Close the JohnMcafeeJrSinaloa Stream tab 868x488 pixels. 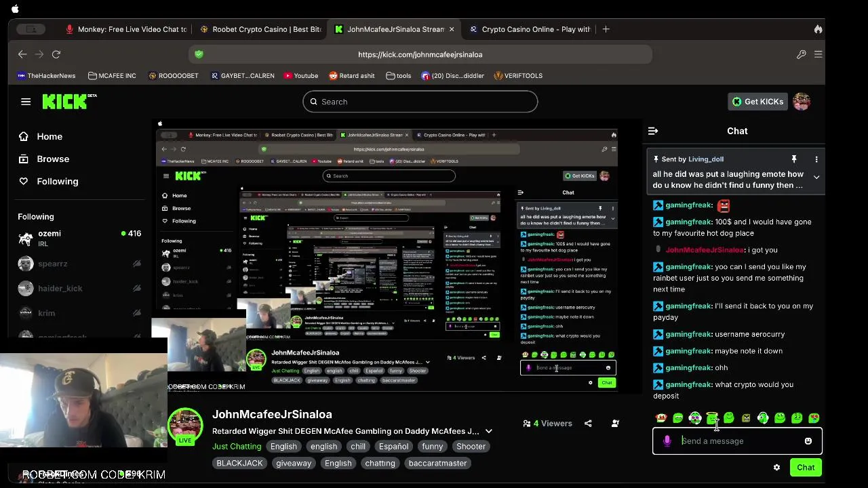452,29
